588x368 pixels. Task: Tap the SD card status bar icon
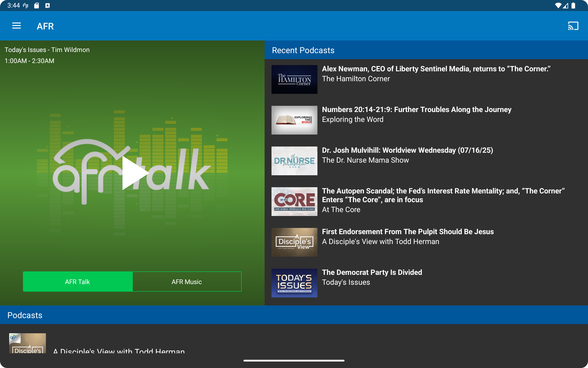37,5
